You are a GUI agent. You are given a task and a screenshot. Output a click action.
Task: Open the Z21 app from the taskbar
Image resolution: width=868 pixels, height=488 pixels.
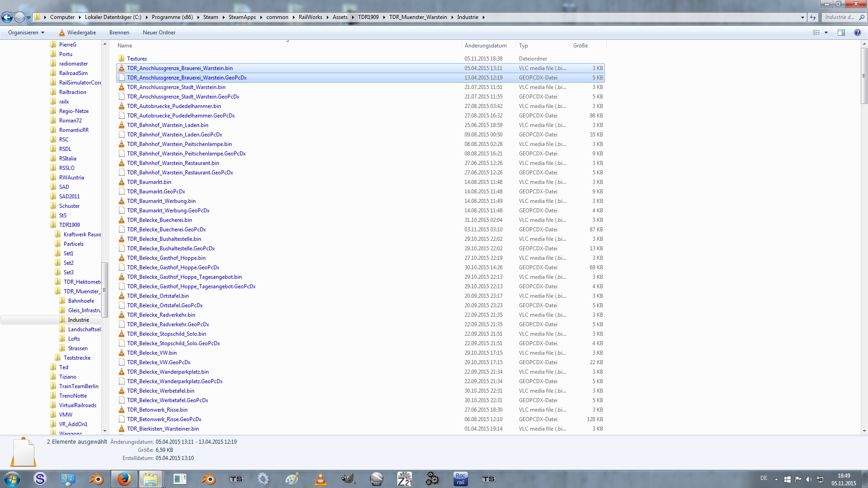404,479
